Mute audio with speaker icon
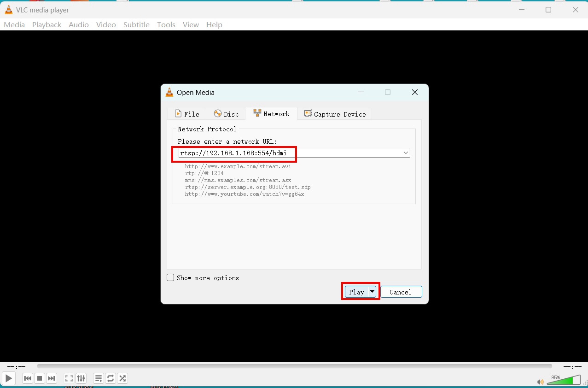 click(541, 382)
